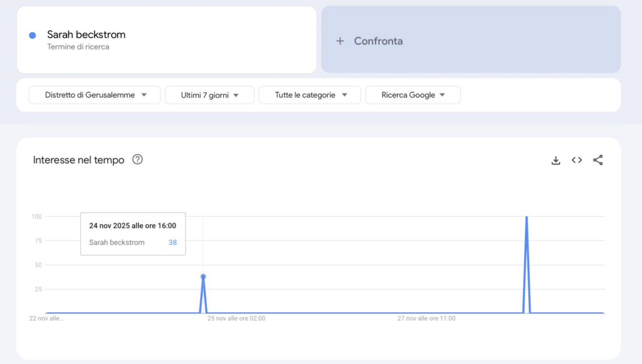Click the Confronta label to add comparison

coord(378,41)
